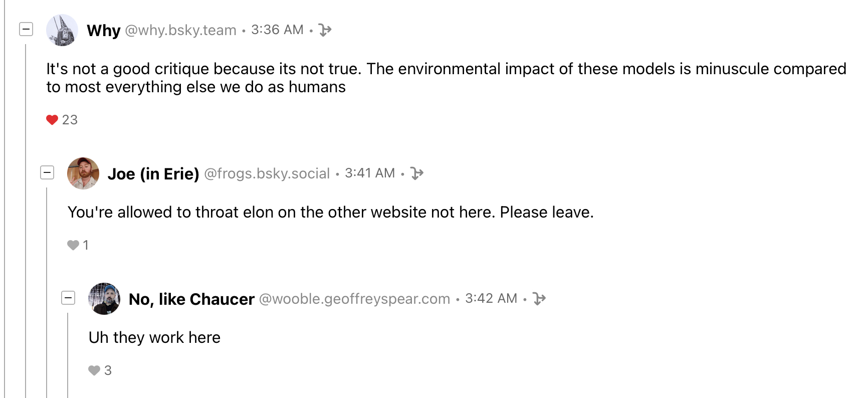Like the 'Uh they work here' reply
The height and width of the screenshot is (398, 868).
[94, 370]
